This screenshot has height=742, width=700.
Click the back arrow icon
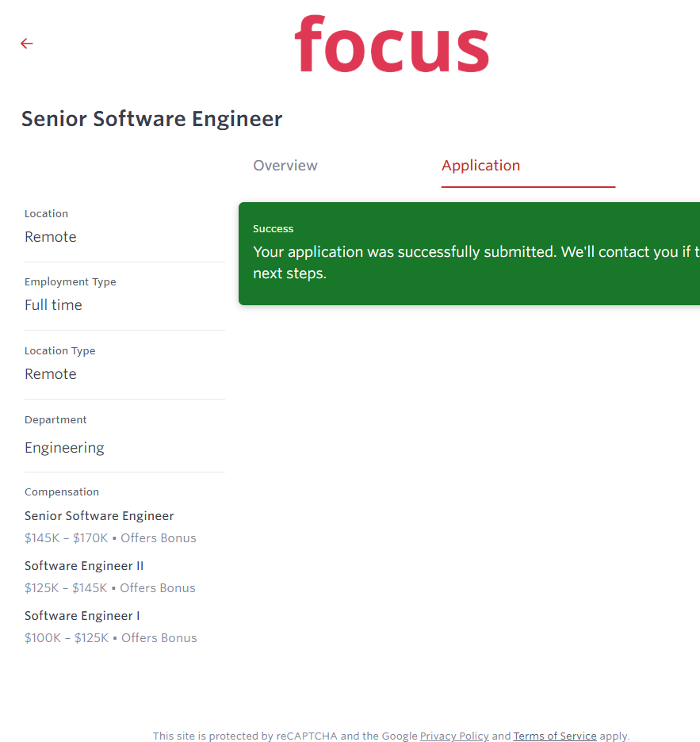tap(27, 44)
